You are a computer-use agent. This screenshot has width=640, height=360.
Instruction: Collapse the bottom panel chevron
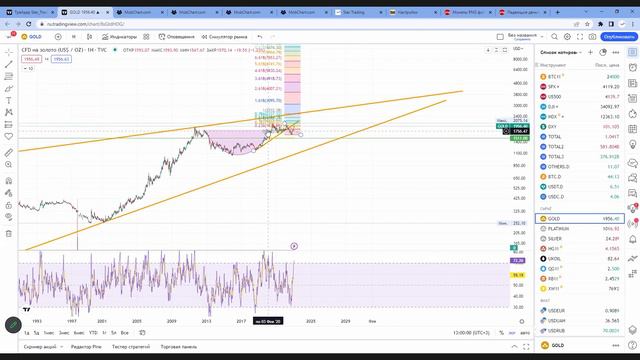tap(514, 347)
